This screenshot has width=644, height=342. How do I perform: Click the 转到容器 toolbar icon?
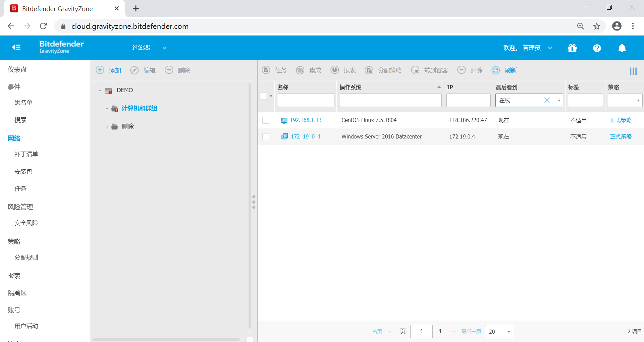click(415, 70)
